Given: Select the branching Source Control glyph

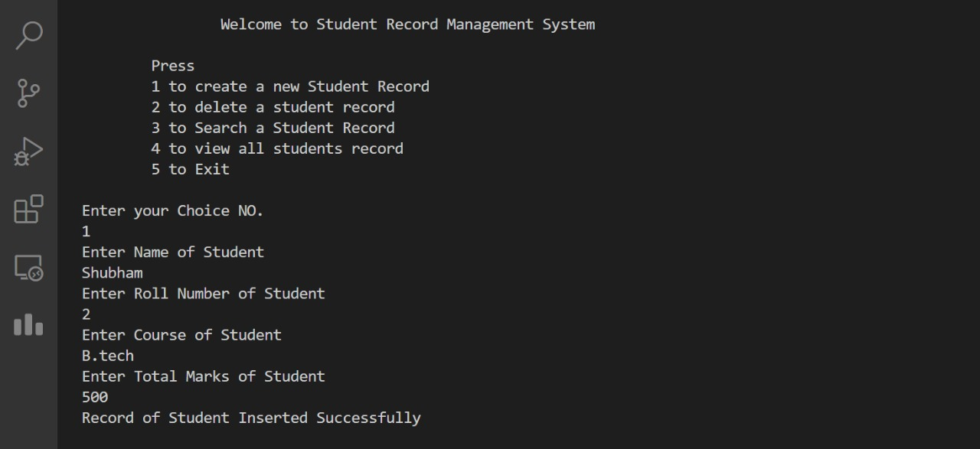Looking at the screenshot, I should (x=28, y=93).
